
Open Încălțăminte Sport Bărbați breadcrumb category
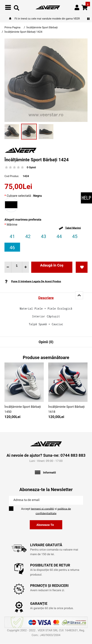tap(42, 27)
